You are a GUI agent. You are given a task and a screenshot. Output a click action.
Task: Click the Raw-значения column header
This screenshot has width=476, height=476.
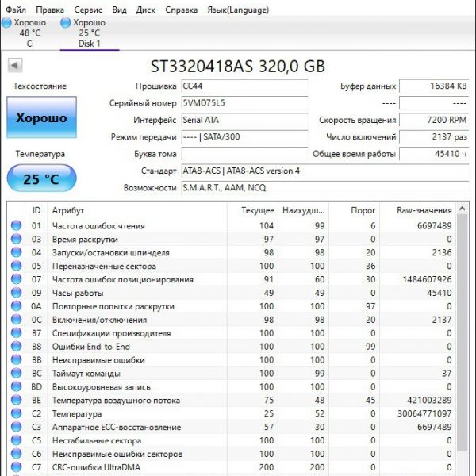pos(418,210)
